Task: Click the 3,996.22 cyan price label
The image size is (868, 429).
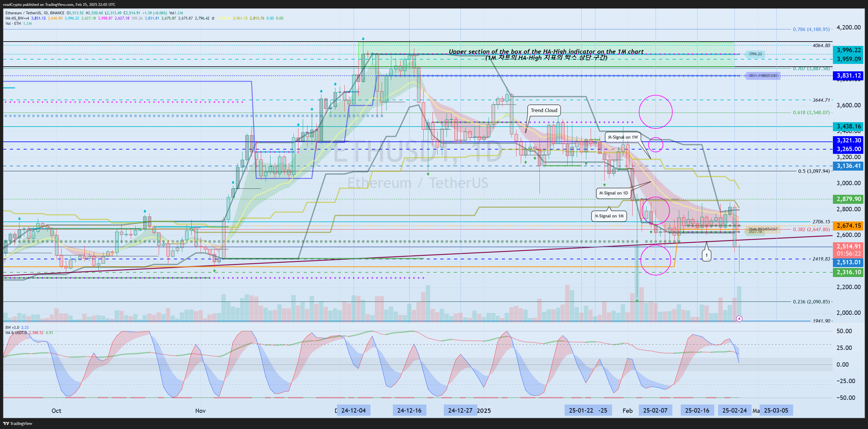Action: 849,50
